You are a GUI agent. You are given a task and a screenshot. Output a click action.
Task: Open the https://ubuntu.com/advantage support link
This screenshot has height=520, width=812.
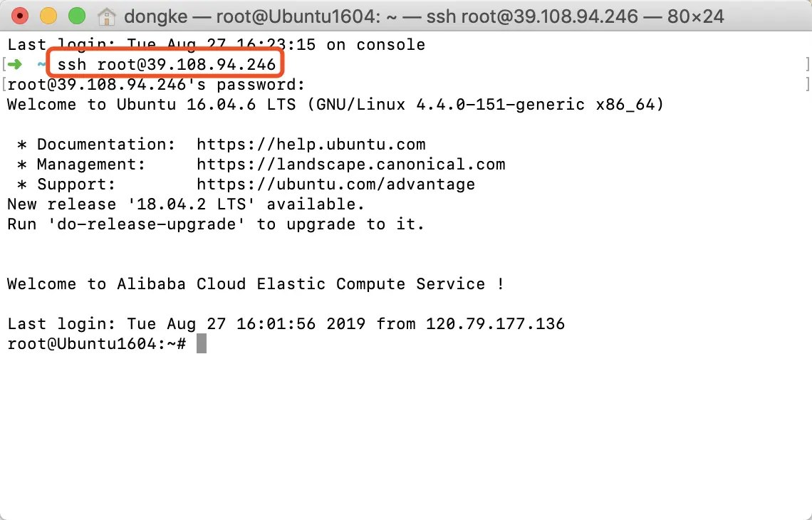(335, 184)
